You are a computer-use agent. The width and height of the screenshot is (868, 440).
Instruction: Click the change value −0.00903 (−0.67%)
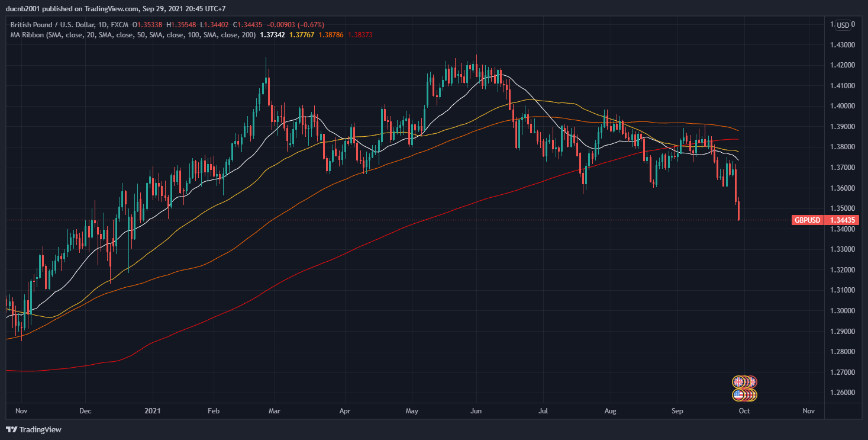pyautogui.click(x=296, y=25)
